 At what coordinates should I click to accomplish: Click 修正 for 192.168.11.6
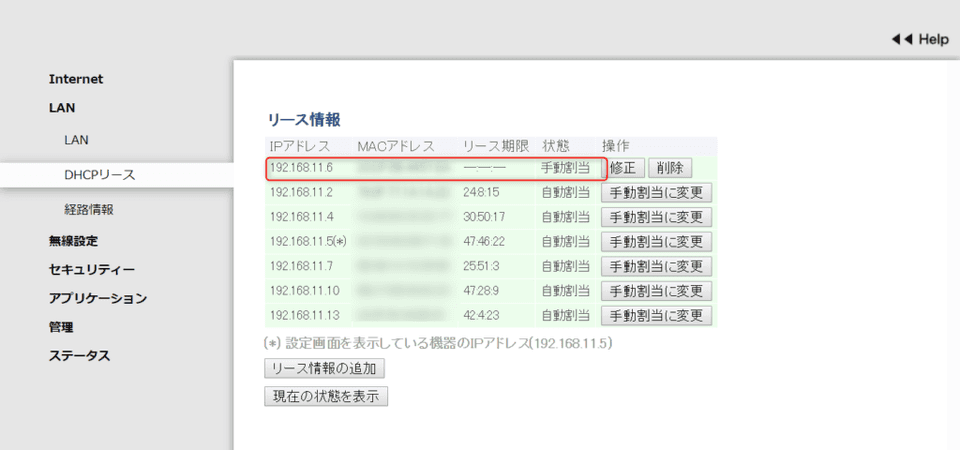point(622,168)
